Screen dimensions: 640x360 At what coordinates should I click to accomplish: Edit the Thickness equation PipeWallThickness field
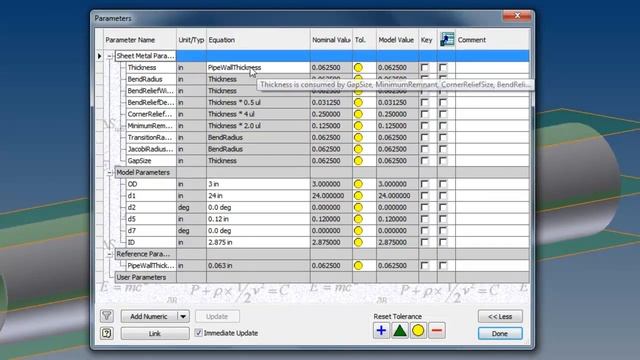(x=258, y=67)
